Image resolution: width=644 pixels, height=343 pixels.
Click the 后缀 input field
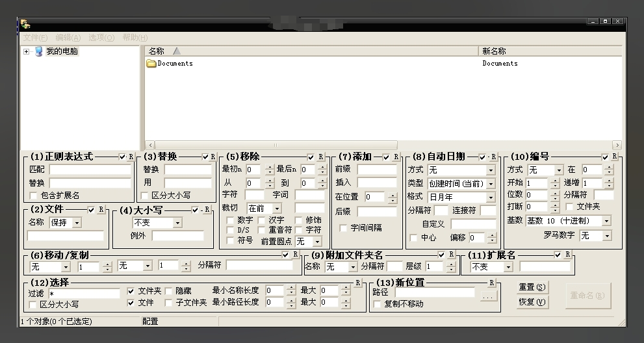coord(377,212)
